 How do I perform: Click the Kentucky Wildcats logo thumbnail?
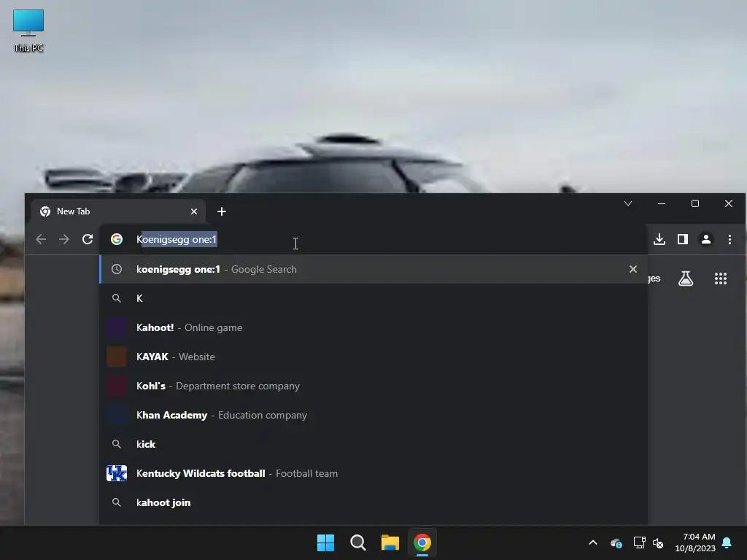point(117,473)
